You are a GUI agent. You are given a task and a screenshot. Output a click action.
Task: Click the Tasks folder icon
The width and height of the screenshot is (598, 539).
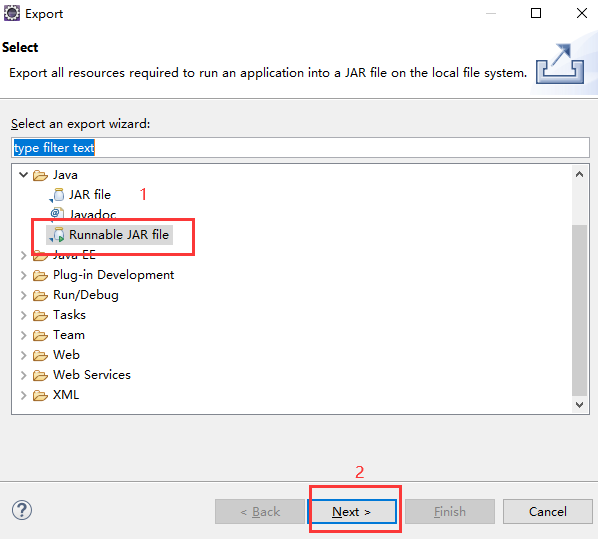coord(40,315)
